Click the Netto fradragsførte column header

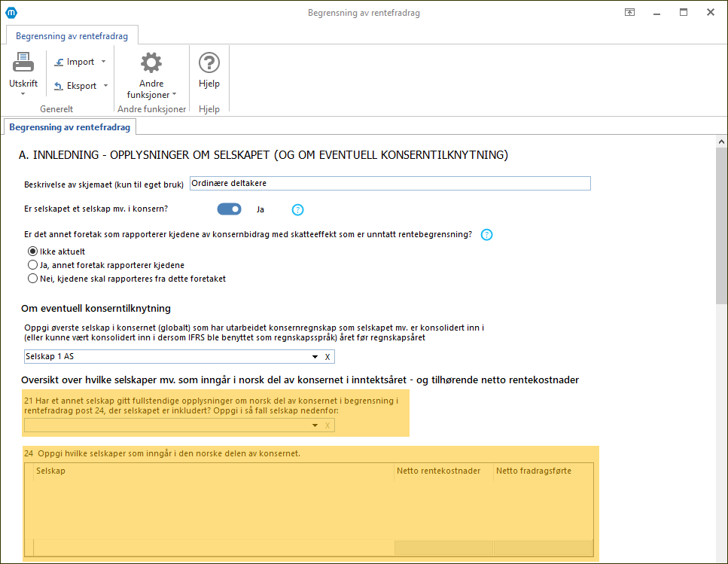[542, 471]
